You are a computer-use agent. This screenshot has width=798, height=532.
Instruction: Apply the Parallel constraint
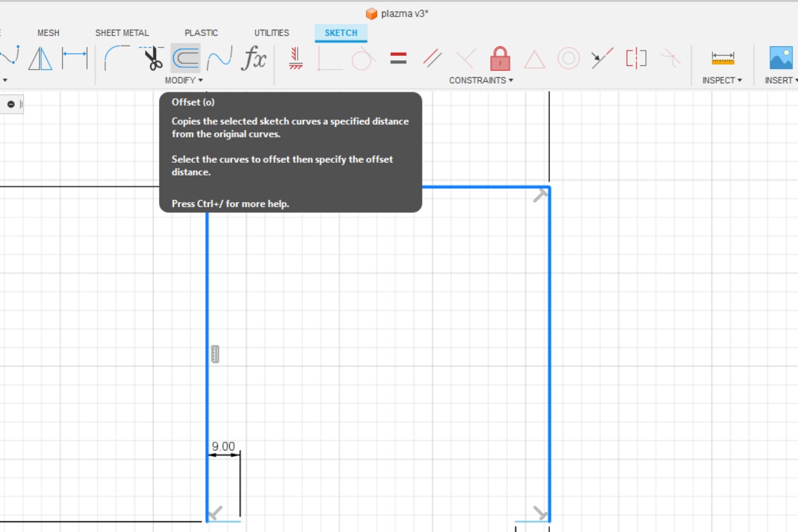431,58
